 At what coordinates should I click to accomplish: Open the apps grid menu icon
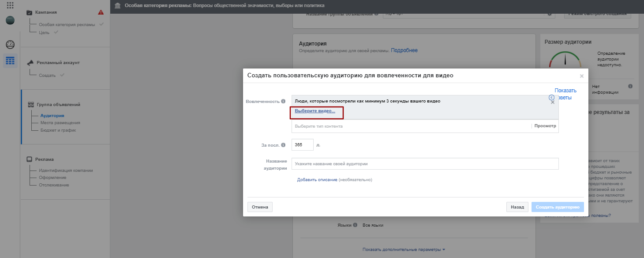10,6
